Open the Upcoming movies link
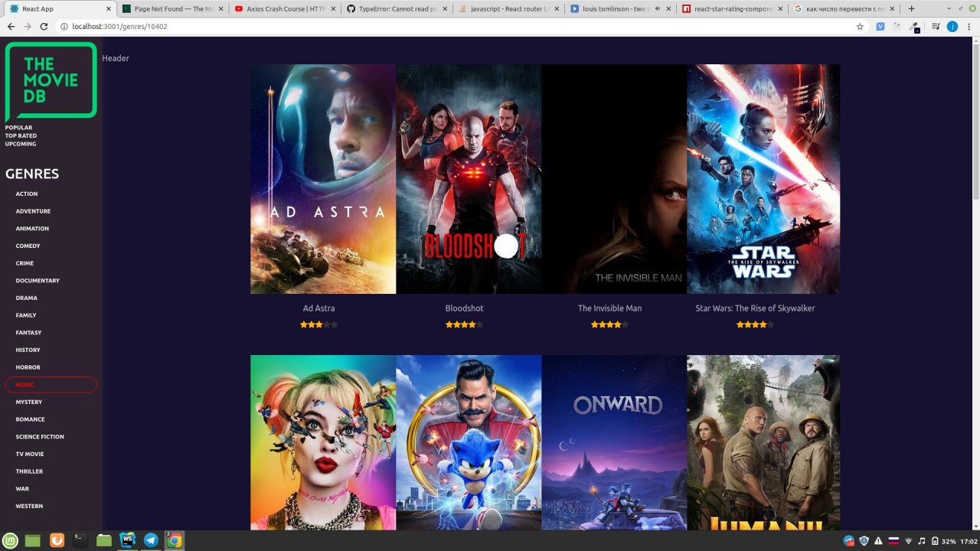Image resolution: width=980 pixels, height=551 pixels. [x=21, y=144]
